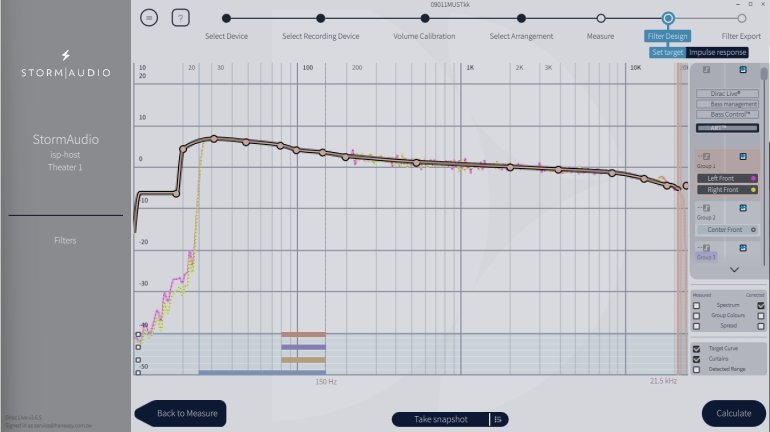Screen dimensions: 770x432
Task: Open the snapshot list icon
Action: click(497, 419)
